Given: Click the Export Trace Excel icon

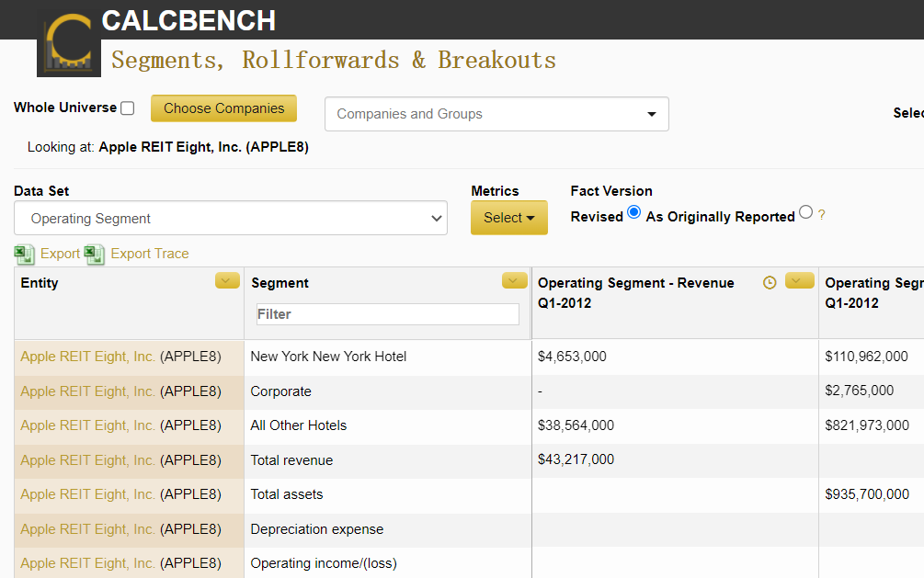Looking at the screenshot, I should (x=95, y=255).
